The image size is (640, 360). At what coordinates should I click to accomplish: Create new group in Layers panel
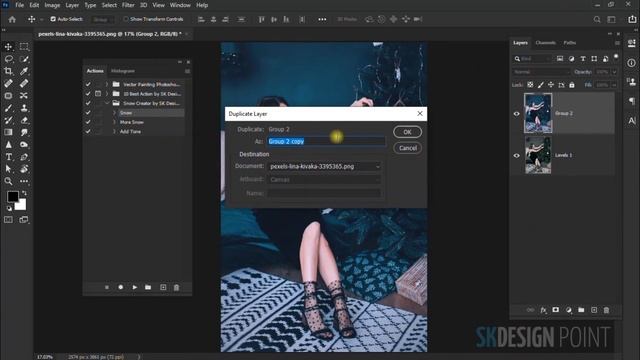pos(581,310)
